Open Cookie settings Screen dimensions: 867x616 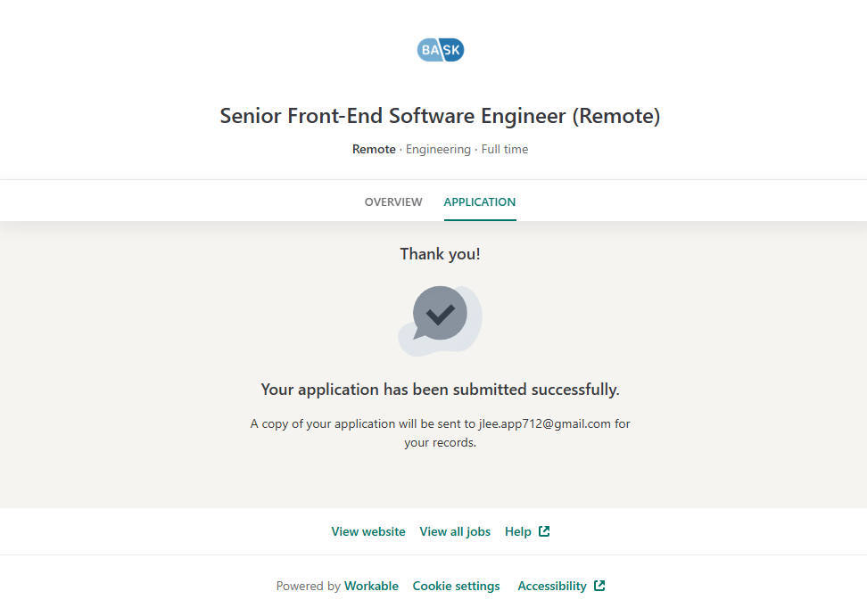click(x=456, y=586)
